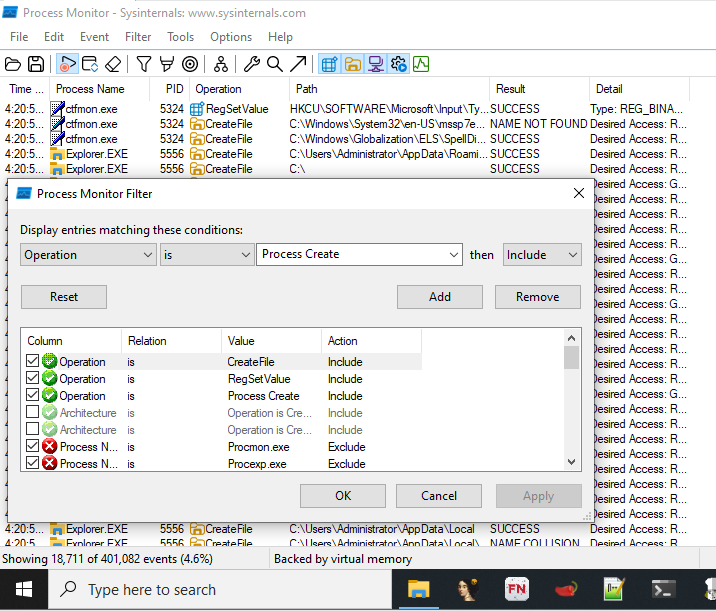Click the Jump To Object arrow icon
Image resolution: width=716 pixels, height=611 pixels.
(x=298, y=64)
